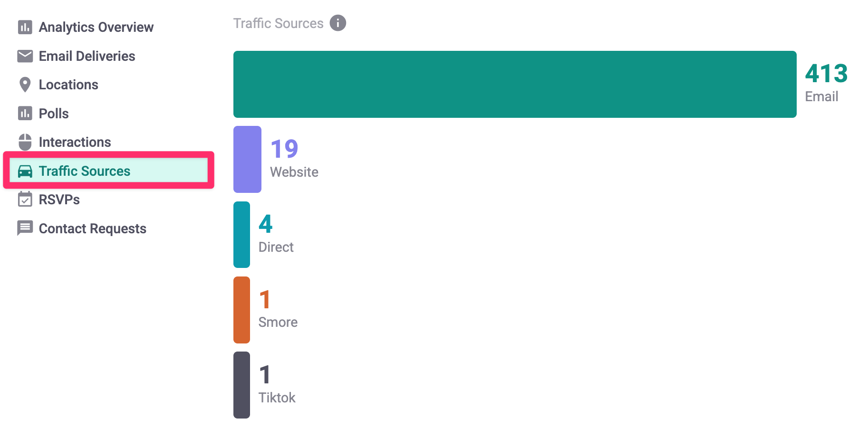Open the Analytics Overview section
This screenshot has width=868, height=438.
96,27
